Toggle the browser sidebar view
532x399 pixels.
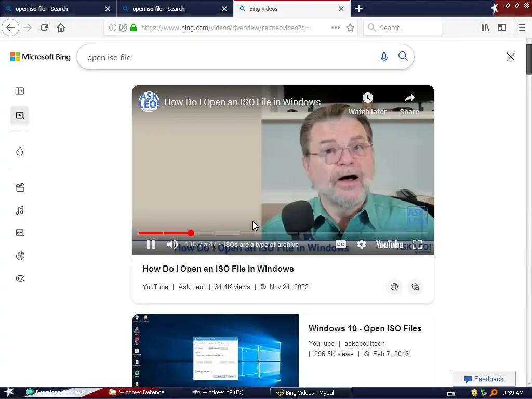502,28
